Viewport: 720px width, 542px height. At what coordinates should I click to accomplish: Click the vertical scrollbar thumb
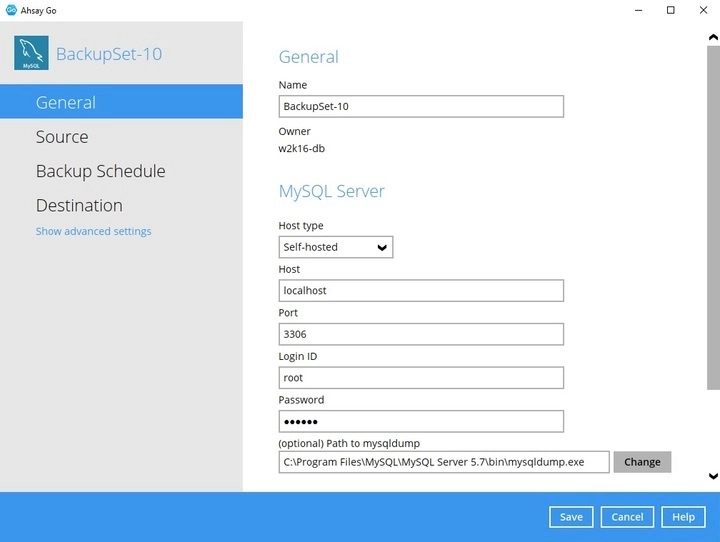click(713, 218)
